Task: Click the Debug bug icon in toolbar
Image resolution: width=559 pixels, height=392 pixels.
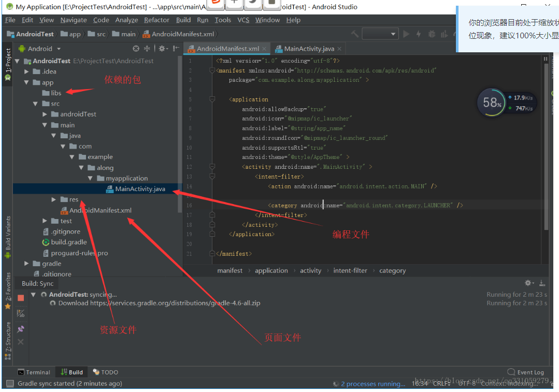Action: coord(432,34)
